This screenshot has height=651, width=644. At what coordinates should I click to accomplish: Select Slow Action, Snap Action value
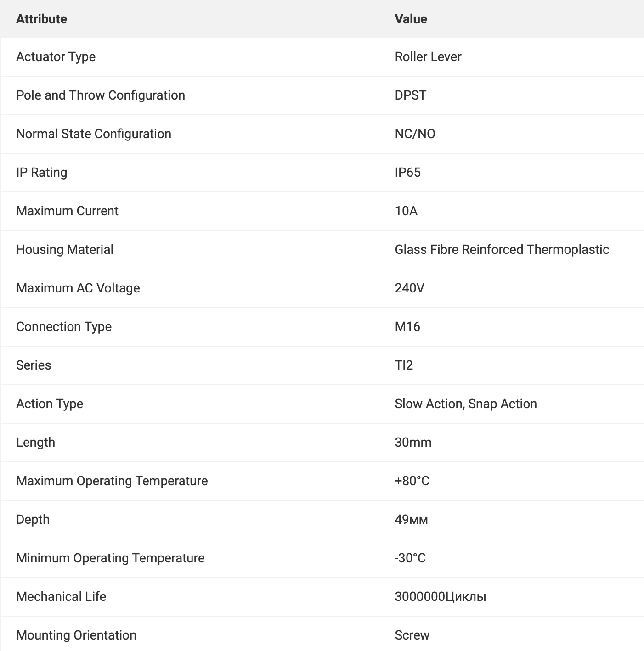[466, 404]
